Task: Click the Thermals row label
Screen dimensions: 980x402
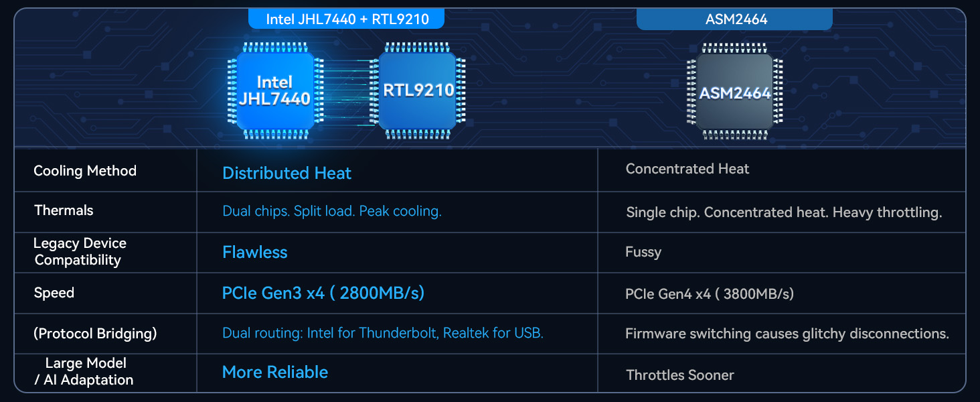Action: coord(64,210)
